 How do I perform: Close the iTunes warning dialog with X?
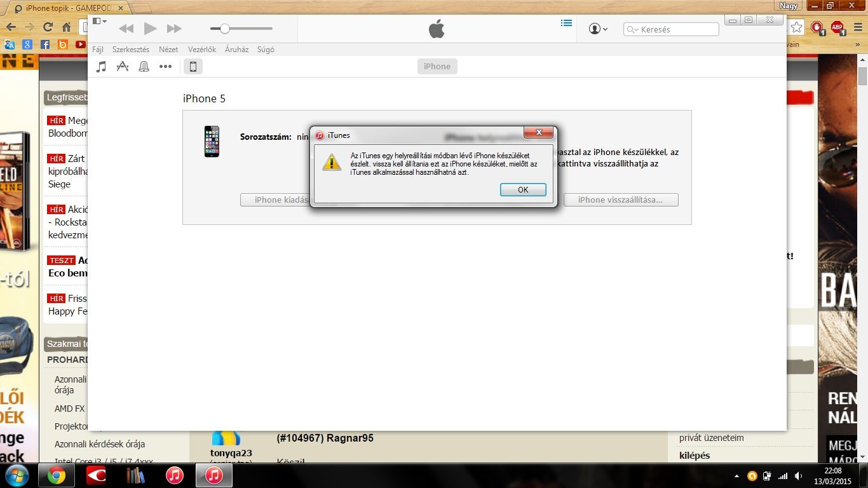click(539, 132)
